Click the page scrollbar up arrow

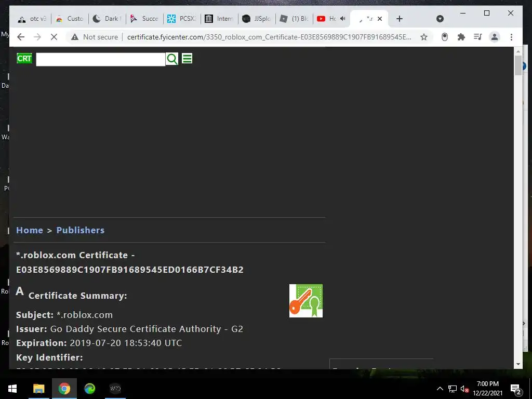tap(518, 51)
